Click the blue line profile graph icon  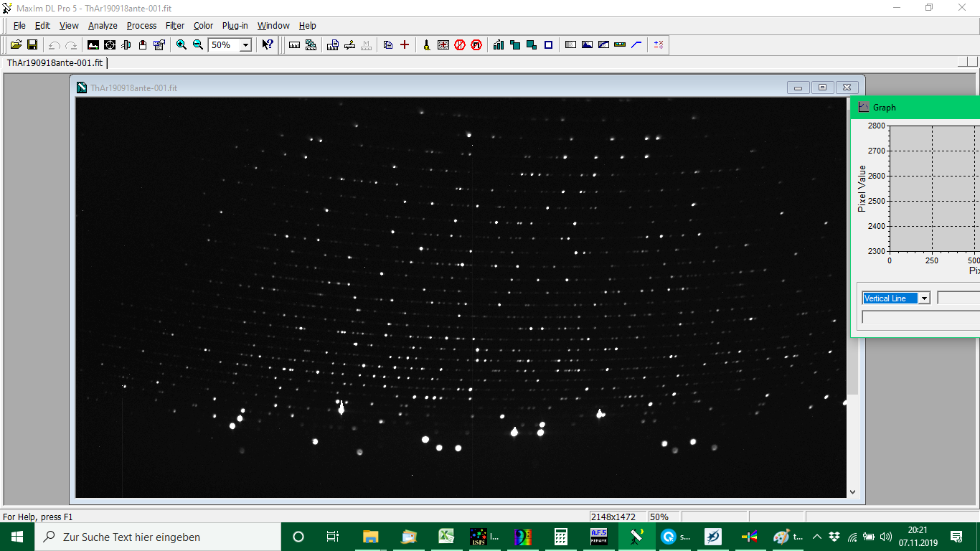click(636, 44)
